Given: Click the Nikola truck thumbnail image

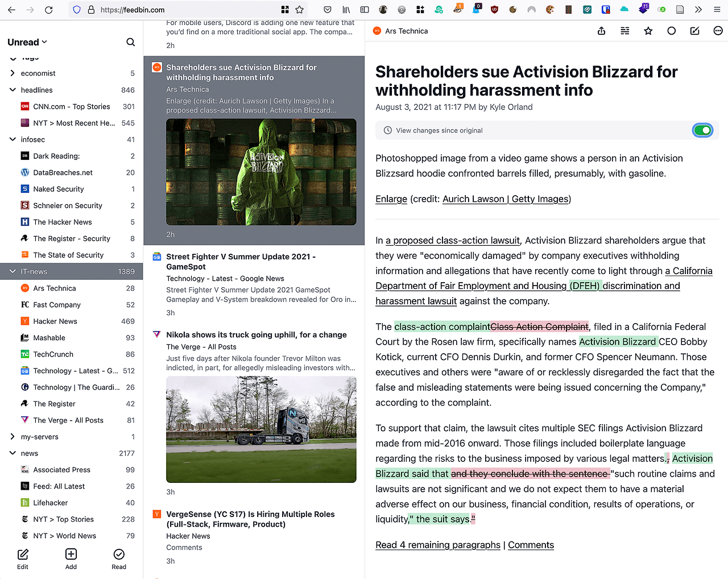Looking at the screenshot, I should (x=261, y=429).
